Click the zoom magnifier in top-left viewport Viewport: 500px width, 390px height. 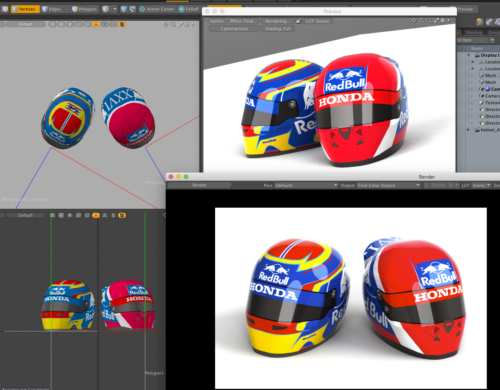pos(173,24)
